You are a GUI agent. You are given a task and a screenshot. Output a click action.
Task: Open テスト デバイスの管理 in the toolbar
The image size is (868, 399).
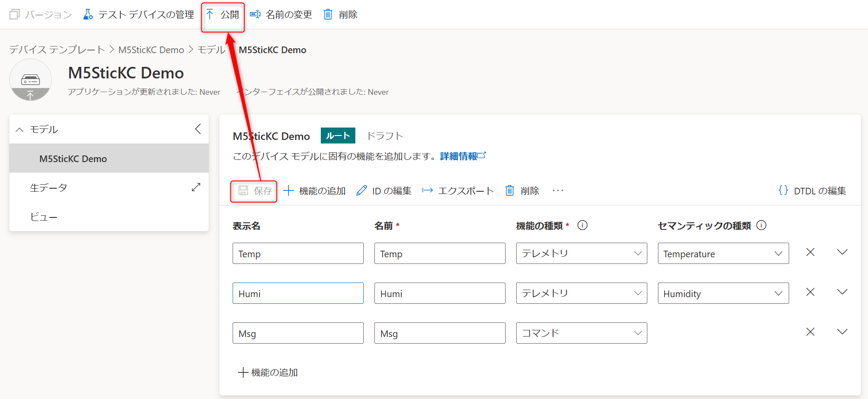[x=138, y=15]
